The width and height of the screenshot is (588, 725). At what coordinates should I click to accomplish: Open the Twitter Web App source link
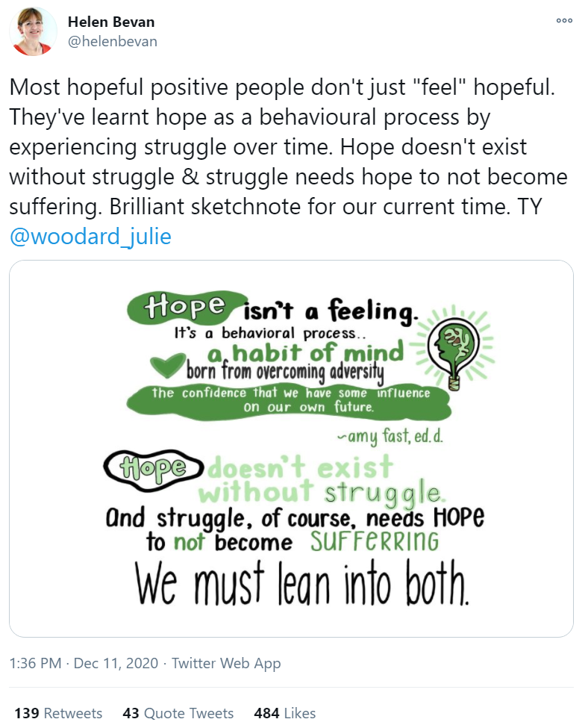click(226, 663)
